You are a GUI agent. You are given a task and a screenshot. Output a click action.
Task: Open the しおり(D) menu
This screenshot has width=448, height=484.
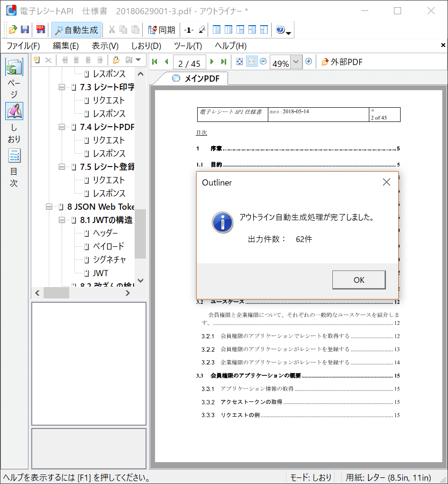[146, 46]
